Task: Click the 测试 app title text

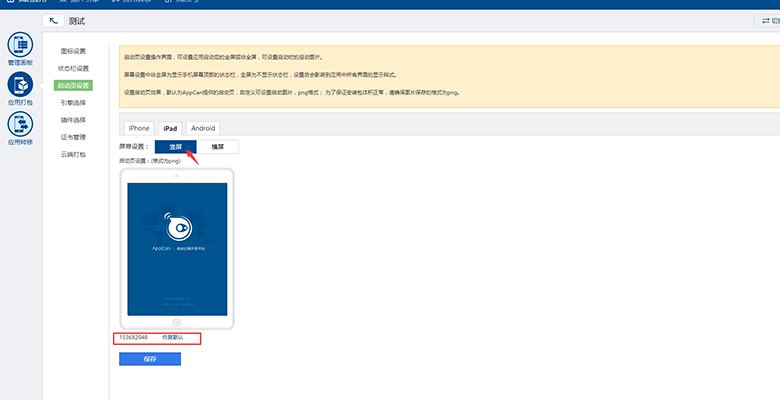Action: point(77,21)
